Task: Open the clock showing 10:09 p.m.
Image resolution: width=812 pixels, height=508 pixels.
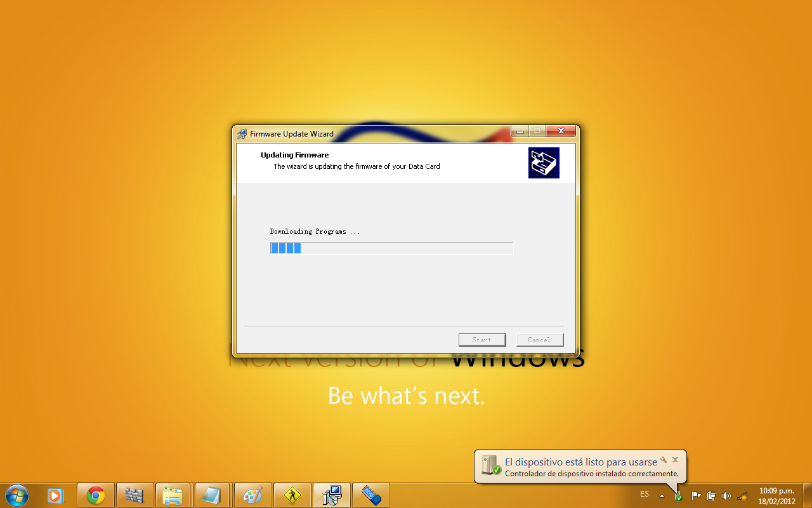Action: (x=776, y=495)
